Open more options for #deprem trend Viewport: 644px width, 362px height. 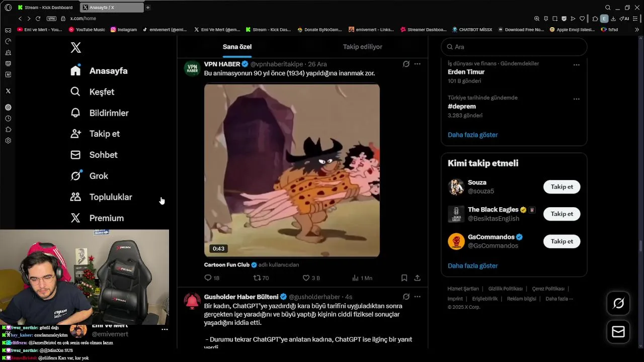point(577,99)
